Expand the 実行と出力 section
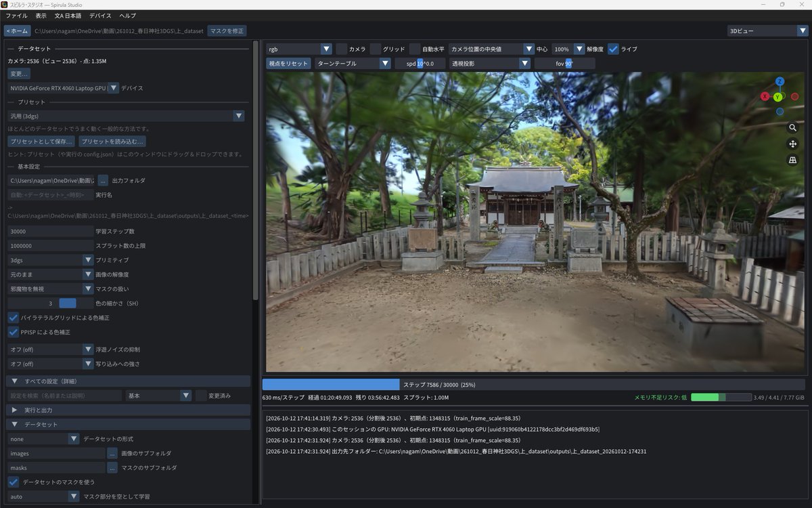Viewport: 812px width, 508px height. [128, 410]
